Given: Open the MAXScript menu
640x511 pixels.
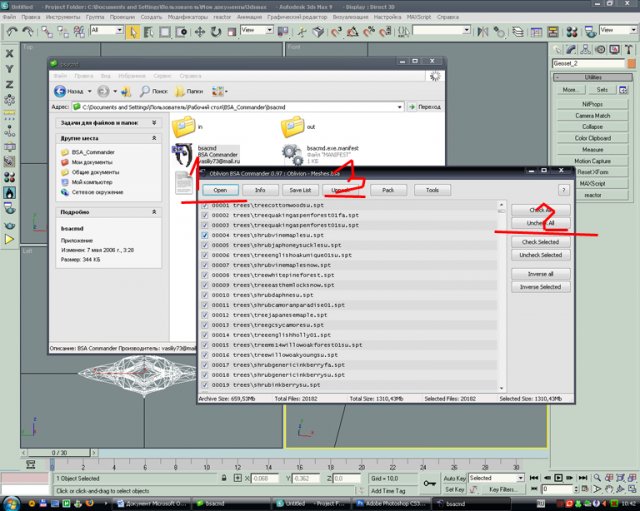Looking at the screenshot, I should pyautogui.click(x=419, y=17).
